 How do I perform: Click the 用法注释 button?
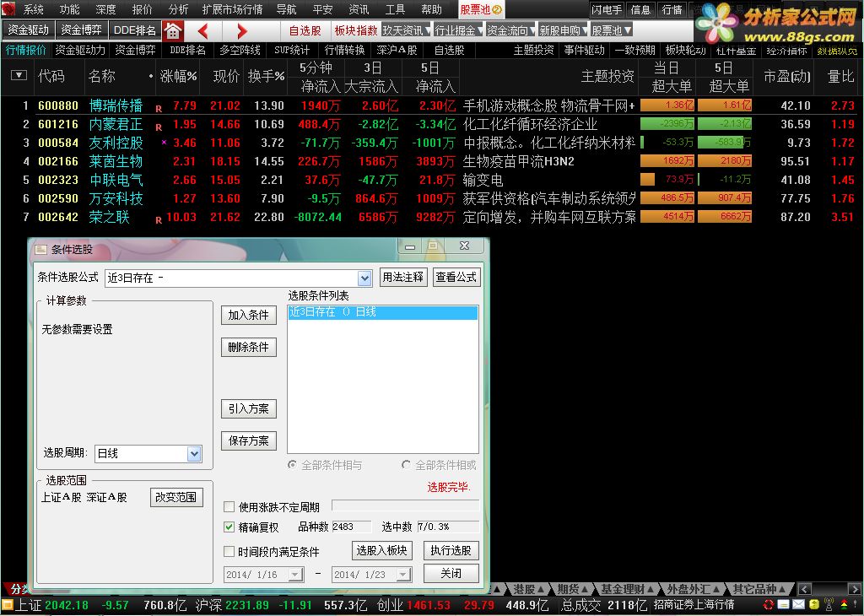pyautogui.click(x=403, y=277)
